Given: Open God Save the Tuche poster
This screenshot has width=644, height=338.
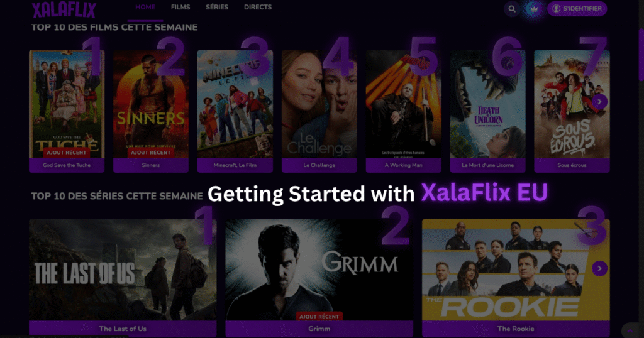Looking at the screenshot, I should pos(67,104).
